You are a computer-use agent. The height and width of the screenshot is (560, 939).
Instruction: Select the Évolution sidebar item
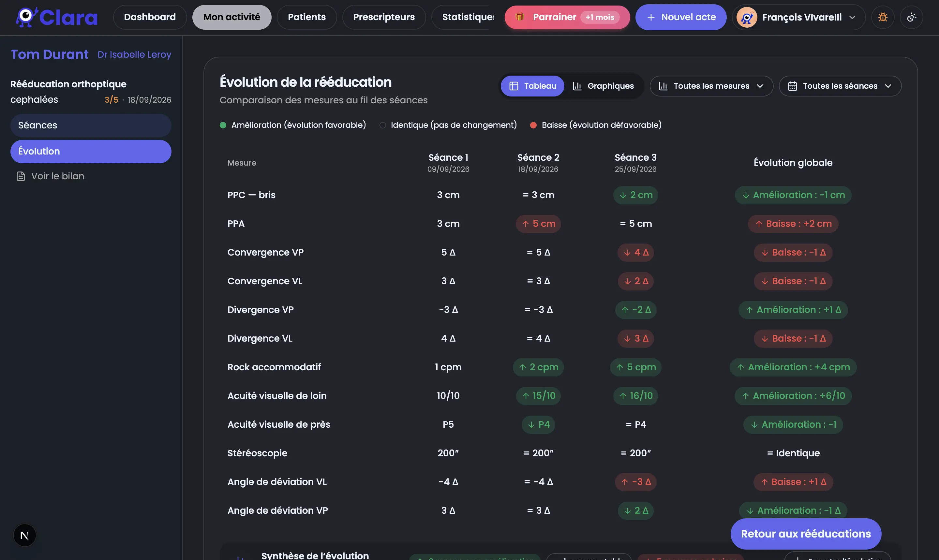(91, 151)
